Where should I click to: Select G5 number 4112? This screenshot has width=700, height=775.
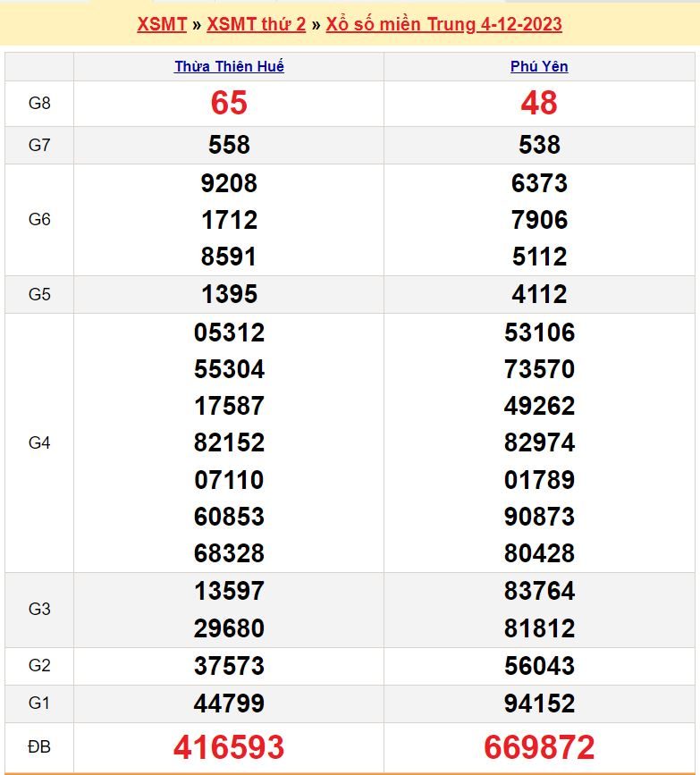(539, 294)
